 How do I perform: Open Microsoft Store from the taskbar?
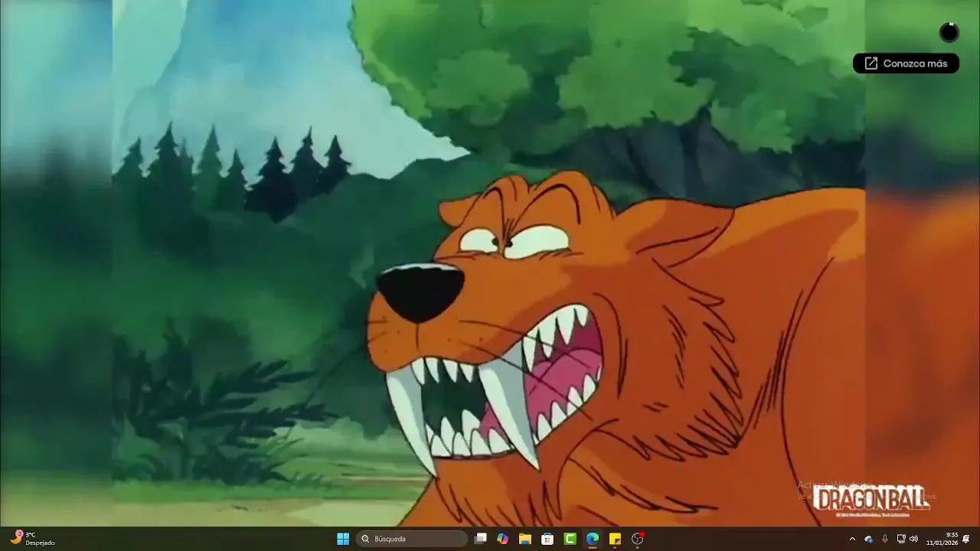(547, 539)
